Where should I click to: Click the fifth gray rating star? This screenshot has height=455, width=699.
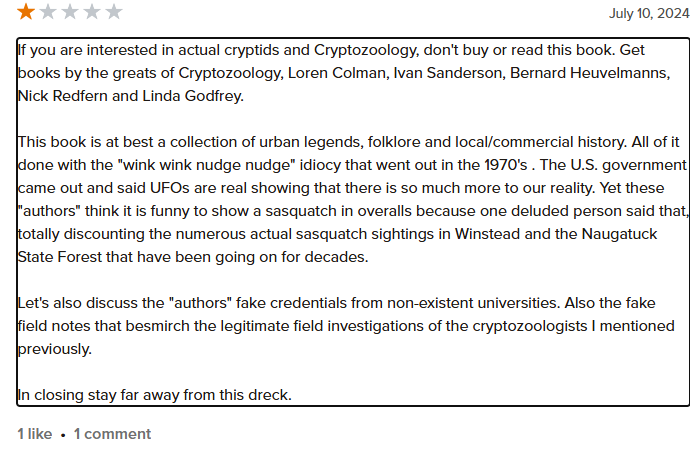click(114, 12)
